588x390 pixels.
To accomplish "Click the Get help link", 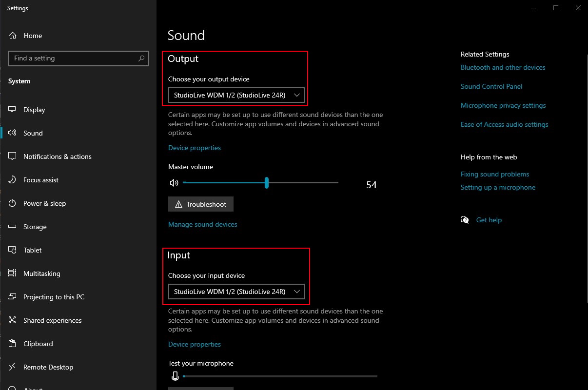I will click(x=489, y=220).
